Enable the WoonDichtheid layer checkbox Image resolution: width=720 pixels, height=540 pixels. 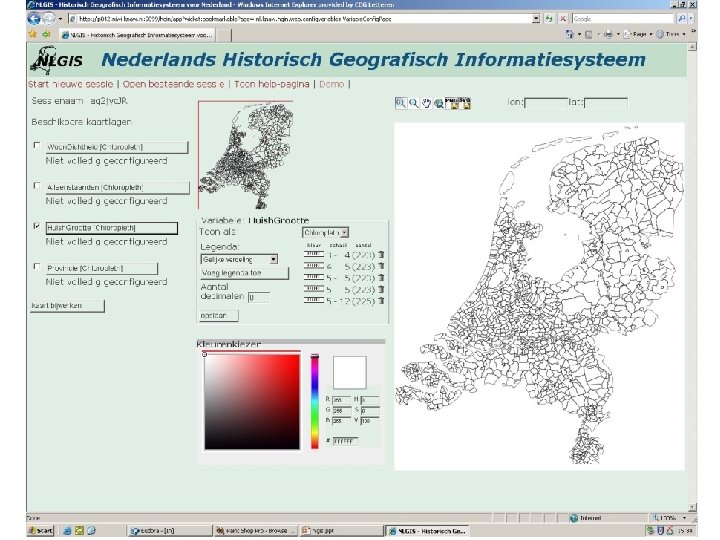pyautogui.click(x=37, y=145)
